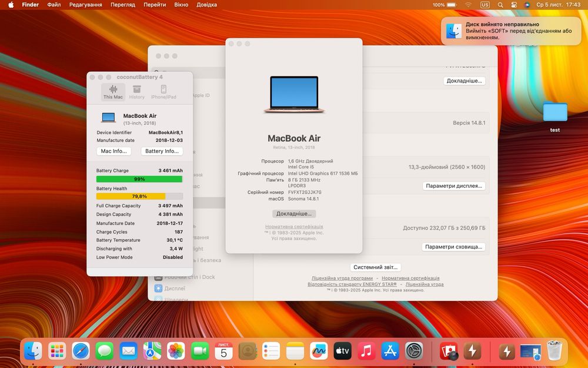The height and width of the screenshot is (368, 588).
Task: Click the Charge Cycles value 187
Action: [x=179, y=231]
